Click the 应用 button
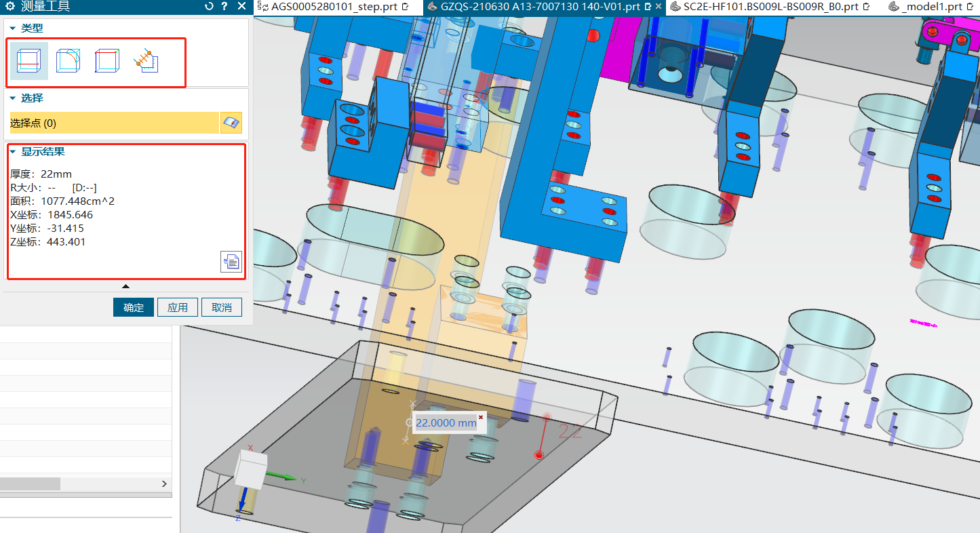 [x=178, y=307]
